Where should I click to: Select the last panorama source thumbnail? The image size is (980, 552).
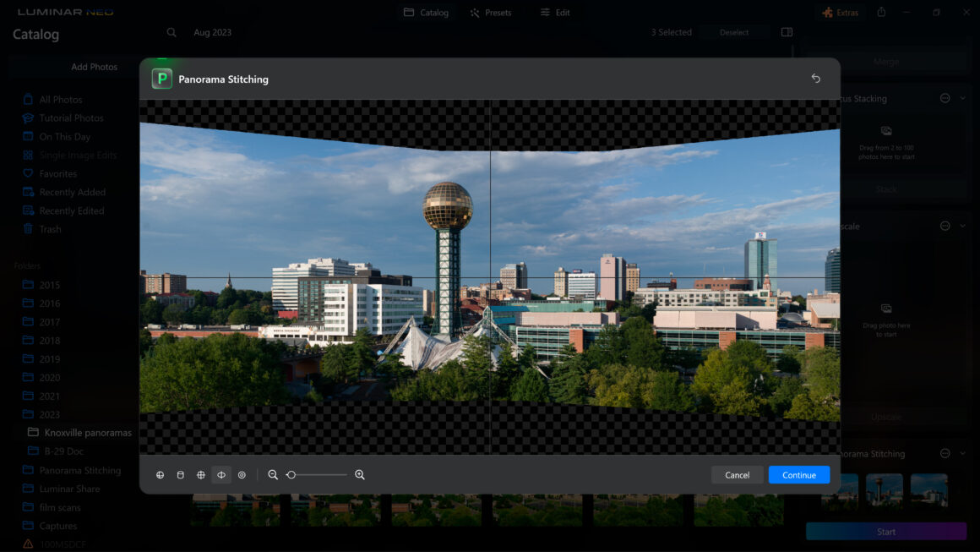[929, 491]
